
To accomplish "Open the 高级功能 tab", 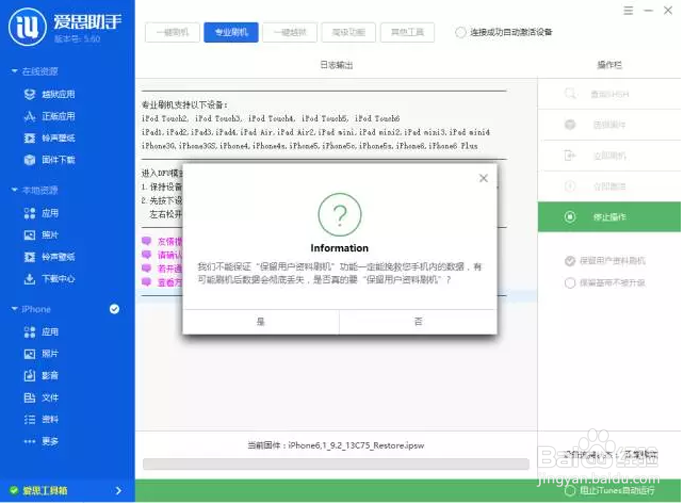I will 349,32.
